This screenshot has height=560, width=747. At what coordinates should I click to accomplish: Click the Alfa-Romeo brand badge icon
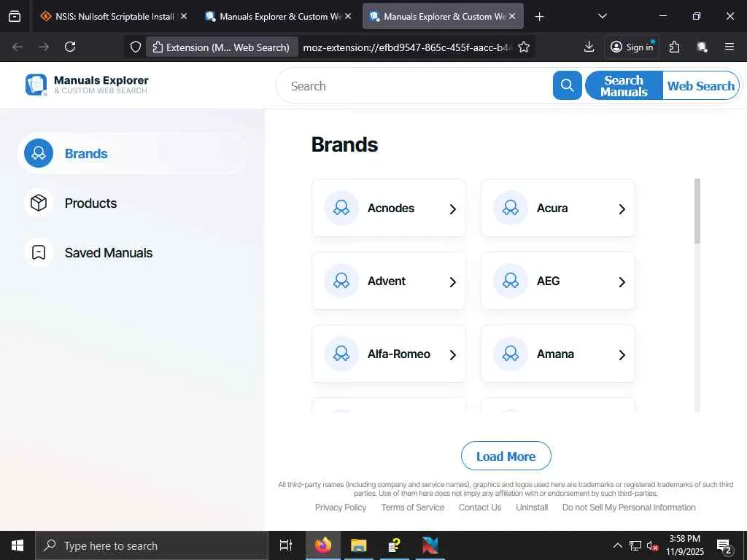(341, 354)
